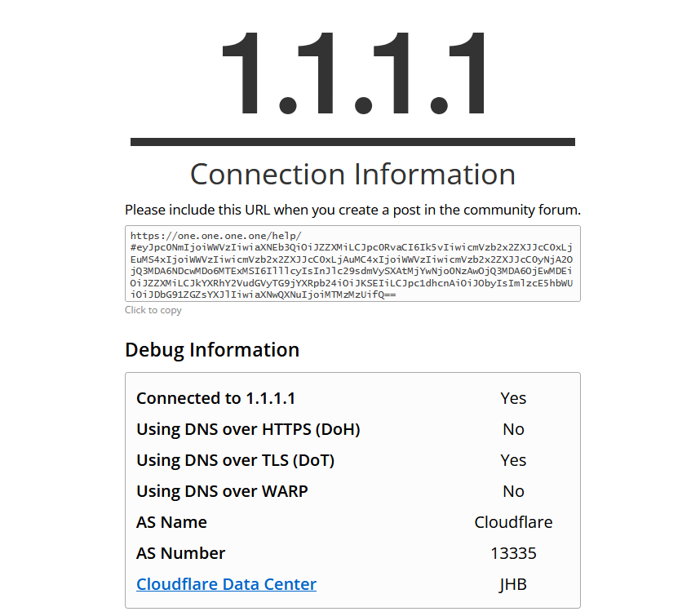Image resolution: width=700 pixels, height=616 pixels.
Task: Select the 'Connected to 1.1.1.1' label
Action: pos(215,398)
